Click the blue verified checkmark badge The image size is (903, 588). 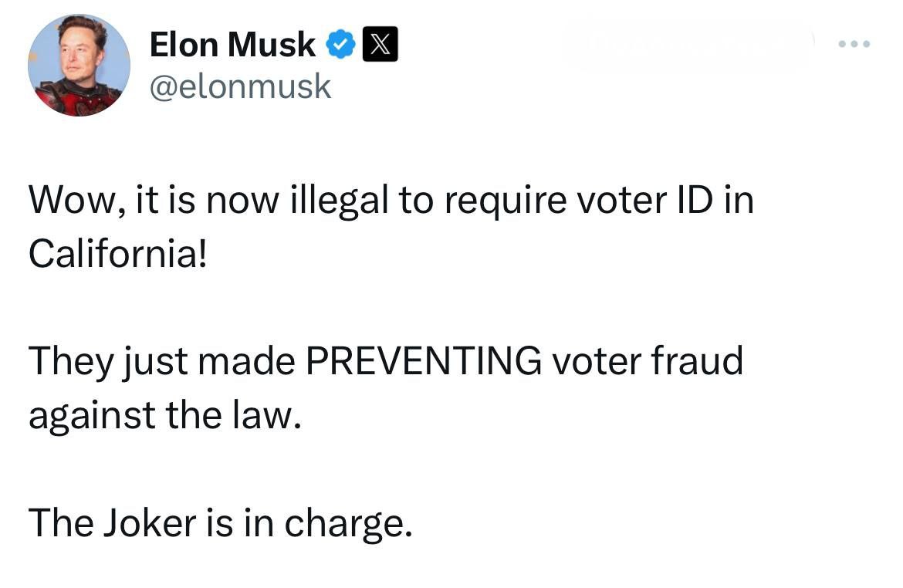[x=339, y=46]
